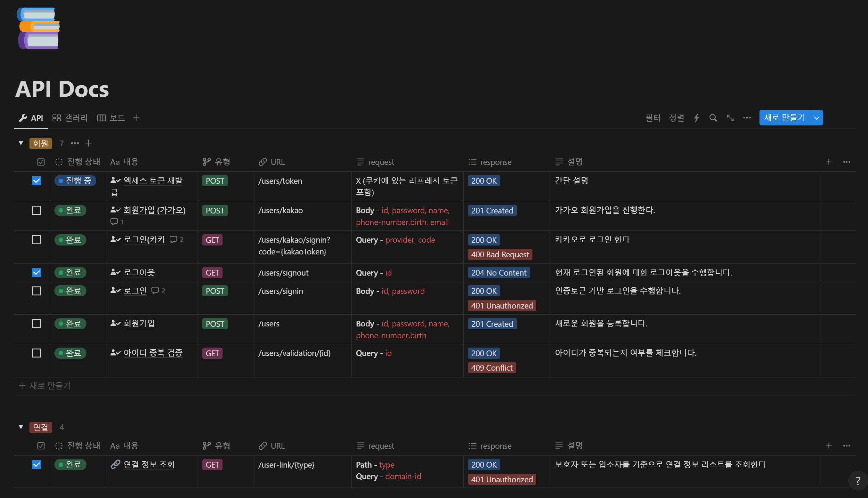Open the 아이디 중복 검증 page link
The width and height of the screenshot is (868, 498).
[x=153, y=353]
